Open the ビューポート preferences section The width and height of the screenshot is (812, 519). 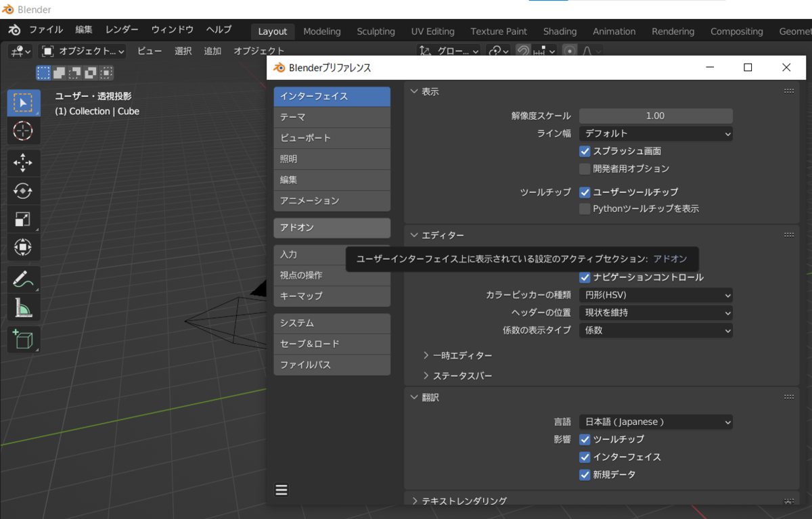(x=332, y=138)
